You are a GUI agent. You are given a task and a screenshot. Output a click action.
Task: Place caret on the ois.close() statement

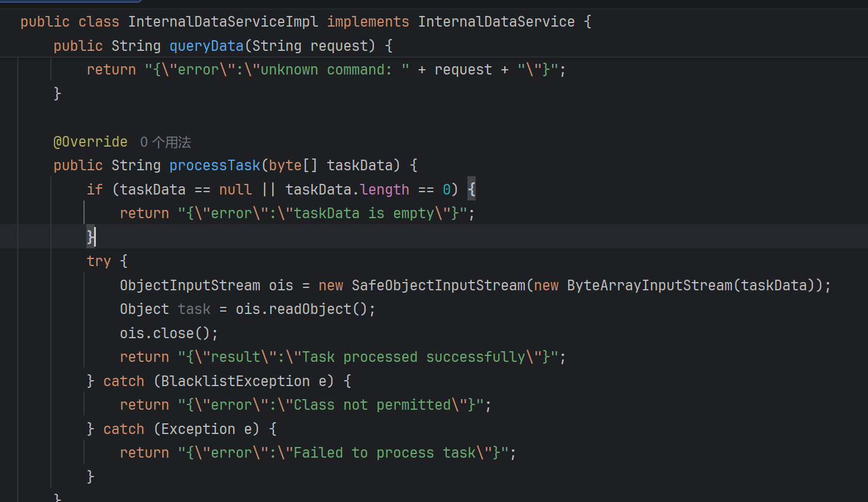tap(169, 333)
